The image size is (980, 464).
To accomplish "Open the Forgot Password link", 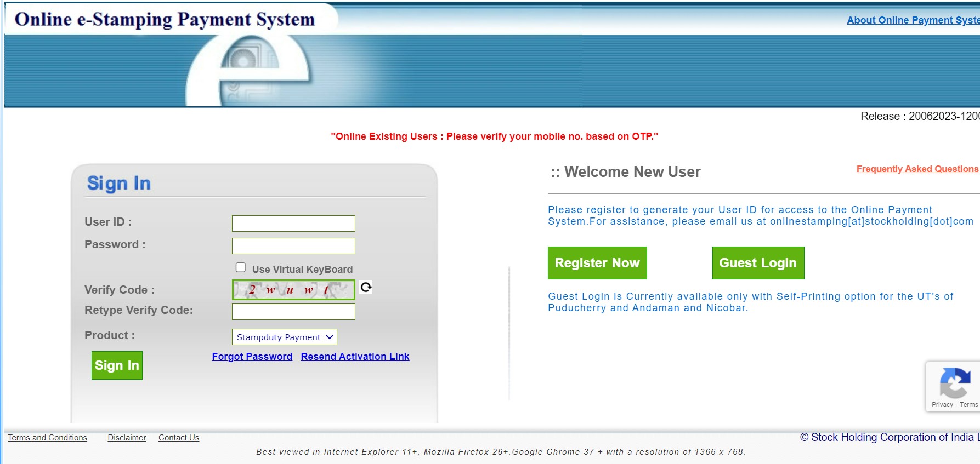I will point(252,357).
